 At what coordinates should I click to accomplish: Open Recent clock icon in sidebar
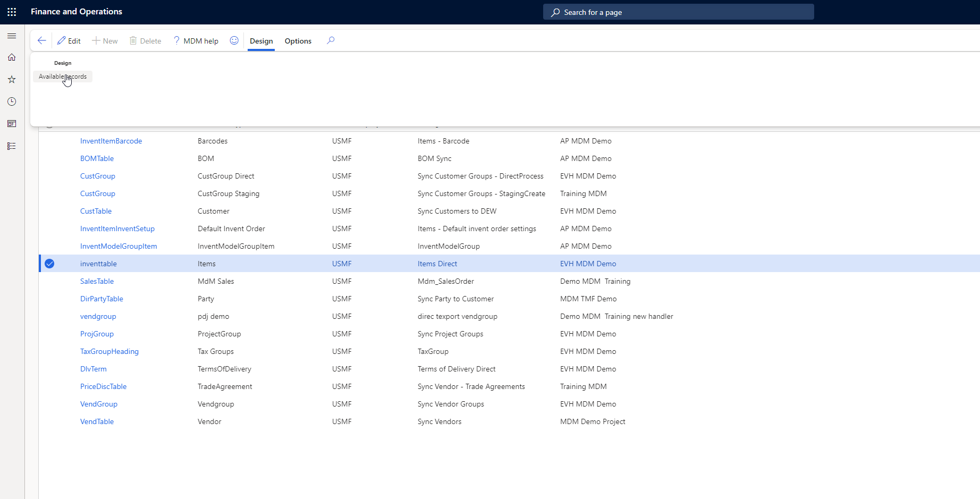12,102
